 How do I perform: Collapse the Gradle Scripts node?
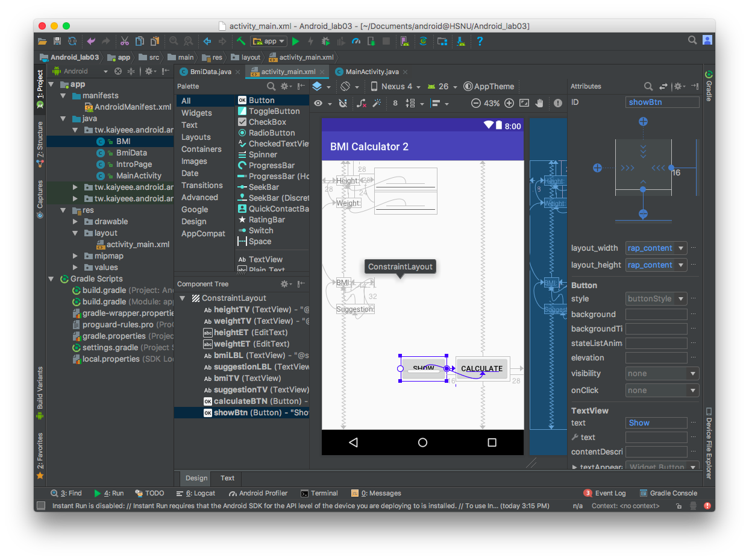click(x=51, y=279)
